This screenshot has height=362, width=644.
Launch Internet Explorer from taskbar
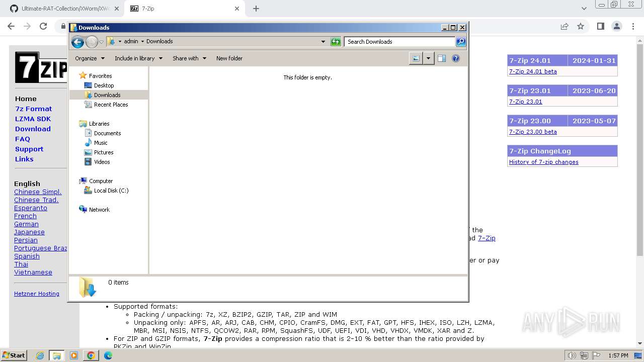[x=40, y=355]
